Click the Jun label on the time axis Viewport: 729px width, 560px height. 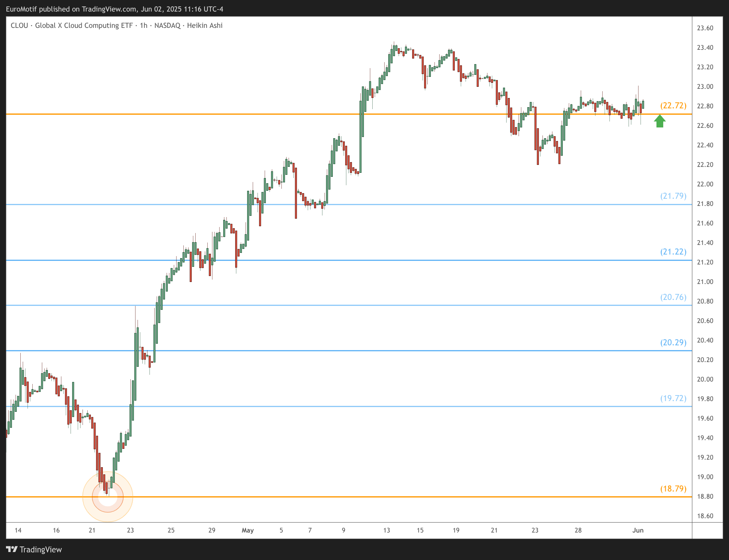click(638, 530)
